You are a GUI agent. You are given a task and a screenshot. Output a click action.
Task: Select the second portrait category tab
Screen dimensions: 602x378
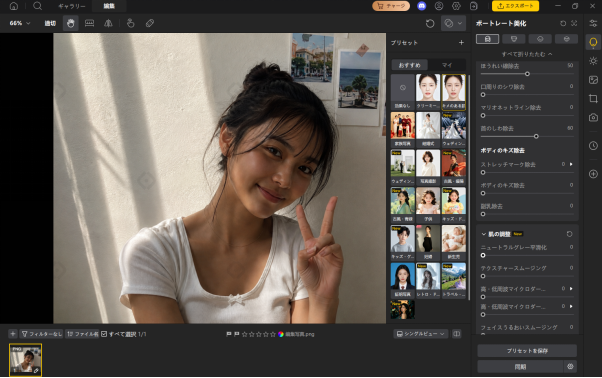pyautogui.click(x=514, y=39)
